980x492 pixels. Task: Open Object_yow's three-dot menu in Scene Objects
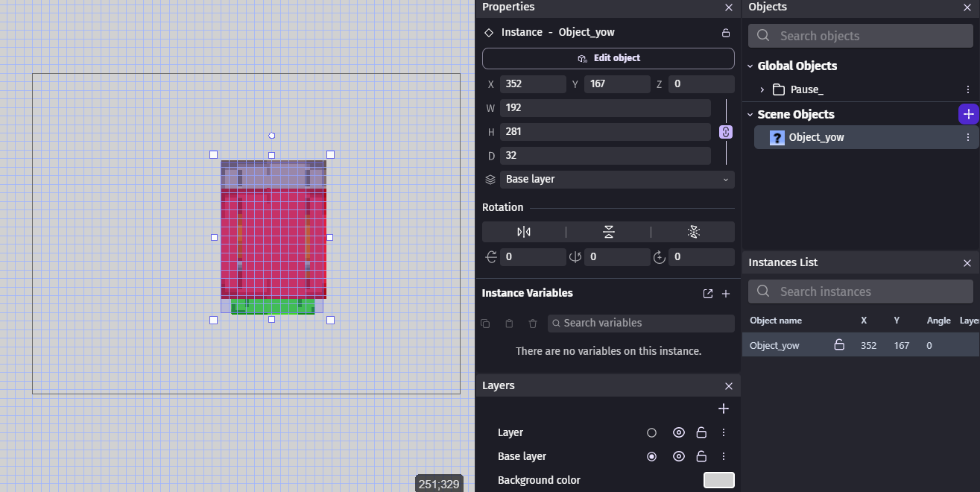tap(967, 137)
